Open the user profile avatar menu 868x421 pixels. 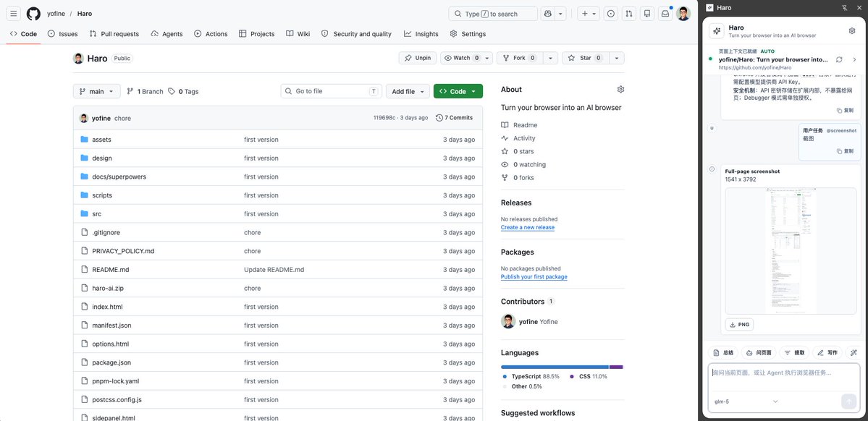pos(683,13)
